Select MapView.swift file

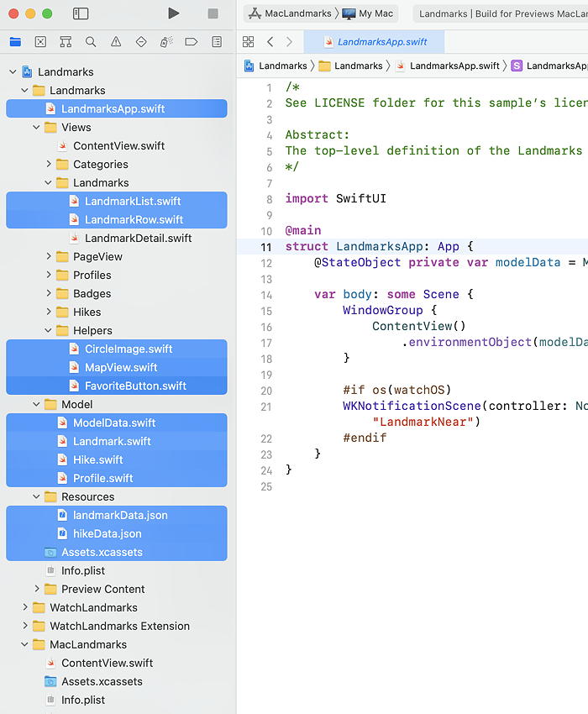(x=117, y=367)
